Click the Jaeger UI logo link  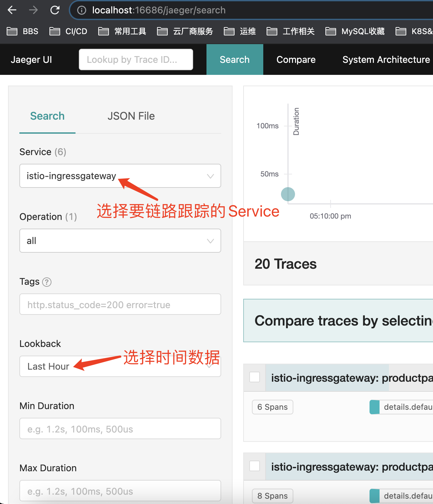click(31, 59)
